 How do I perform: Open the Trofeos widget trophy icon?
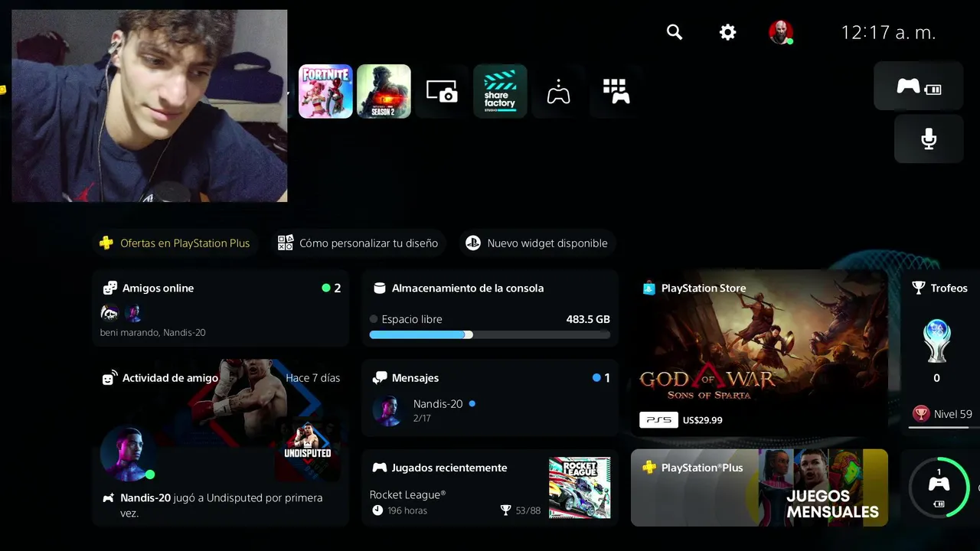coord(919,289)
